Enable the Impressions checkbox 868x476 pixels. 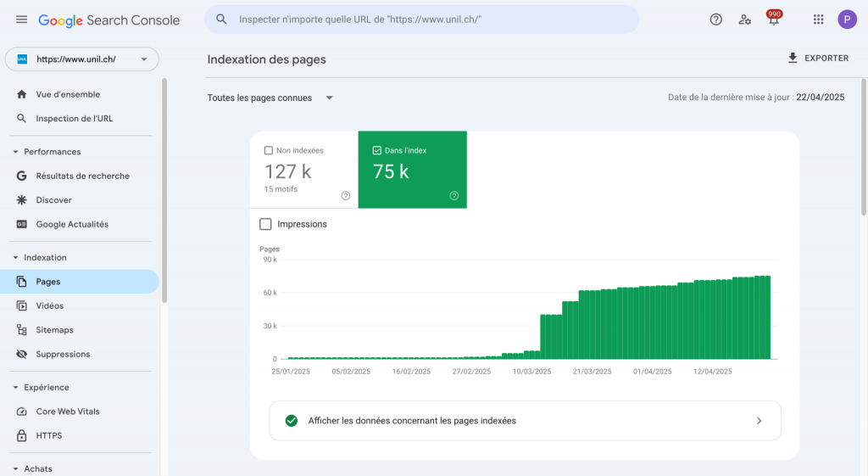point(265,224)
